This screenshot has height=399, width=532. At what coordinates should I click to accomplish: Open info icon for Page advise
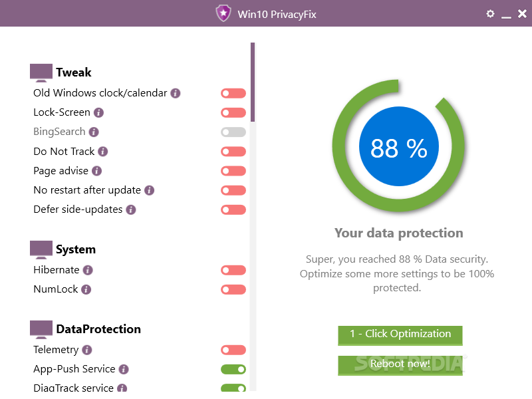tap(96, 171)
